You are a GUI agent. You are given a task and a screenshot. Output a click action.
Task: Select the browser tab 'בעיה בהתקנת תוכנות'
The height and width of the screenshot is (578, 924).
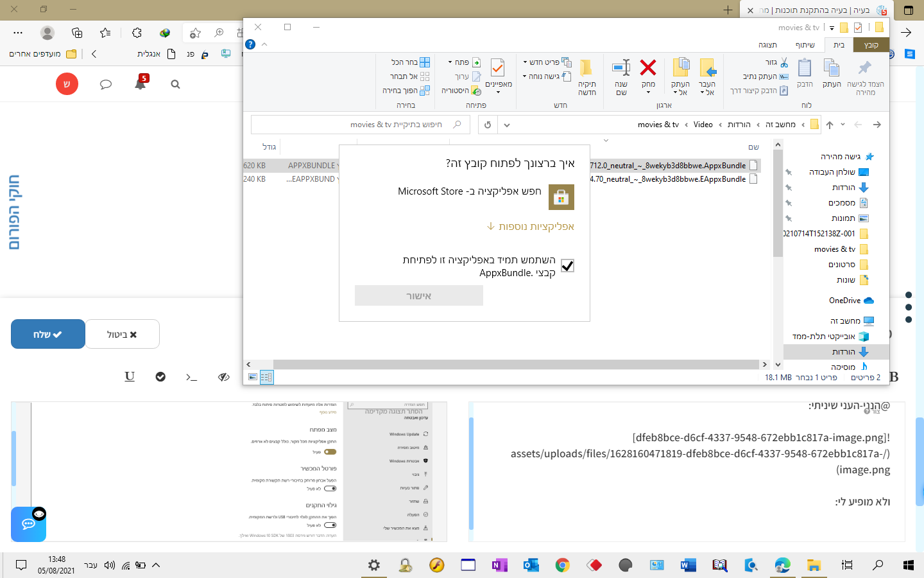pyautogui.click(x=815, y=10)
